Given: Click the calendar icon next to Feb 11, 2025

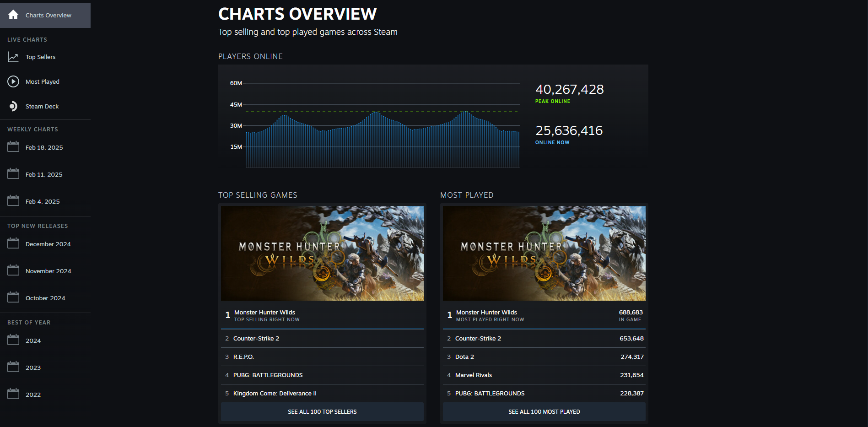Looking at the screenshot, I should click(x=13, y=174).
